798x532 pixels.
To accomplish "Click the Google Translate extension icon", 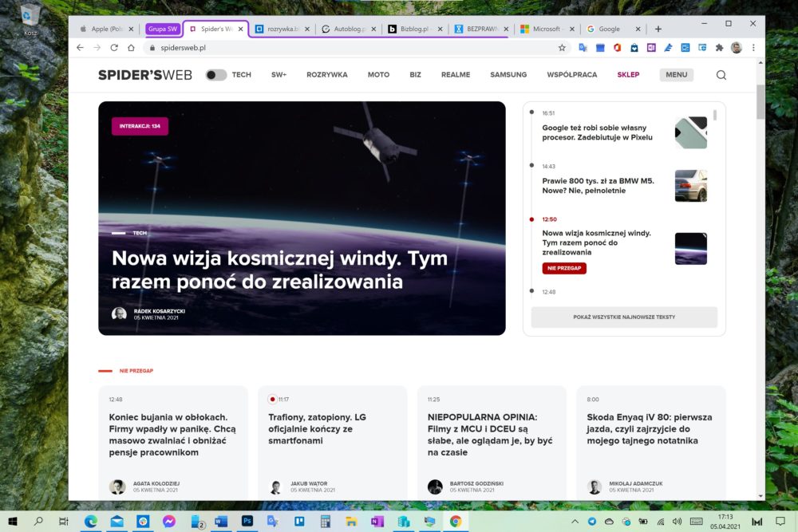I will tap(583, 48).
